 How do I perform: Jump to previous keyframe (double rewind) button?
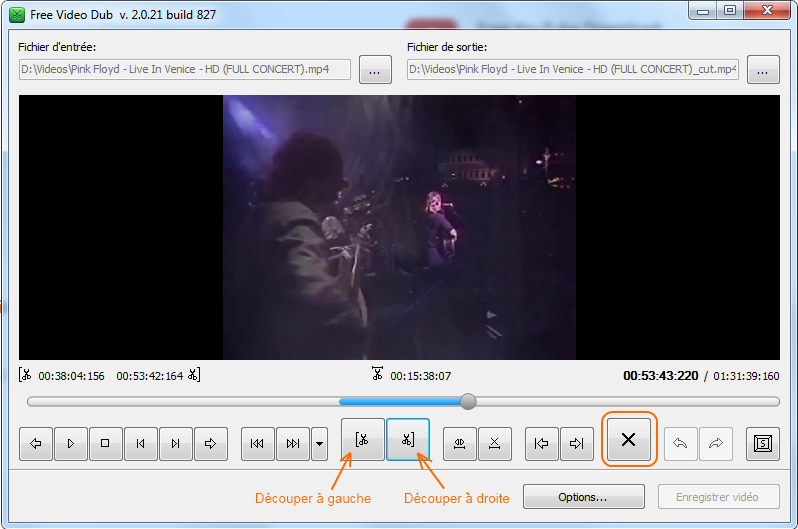pos(258,443)
